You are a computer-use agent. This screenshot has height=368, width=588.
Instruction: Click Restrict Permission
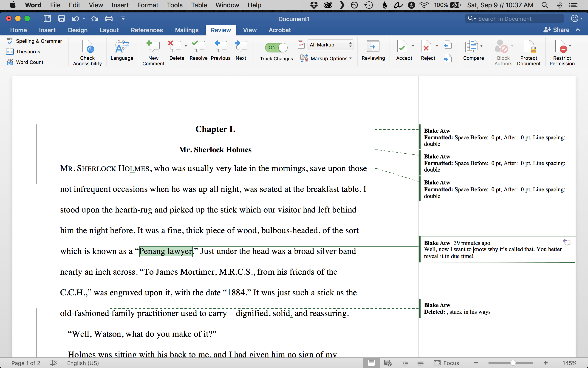562,53
